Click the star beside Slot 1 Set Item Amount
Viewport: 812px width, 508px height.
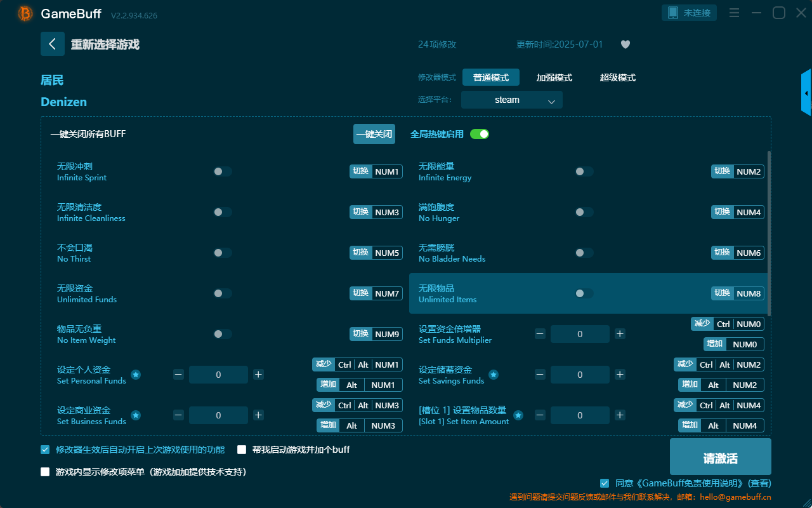[x=518, y=416]
